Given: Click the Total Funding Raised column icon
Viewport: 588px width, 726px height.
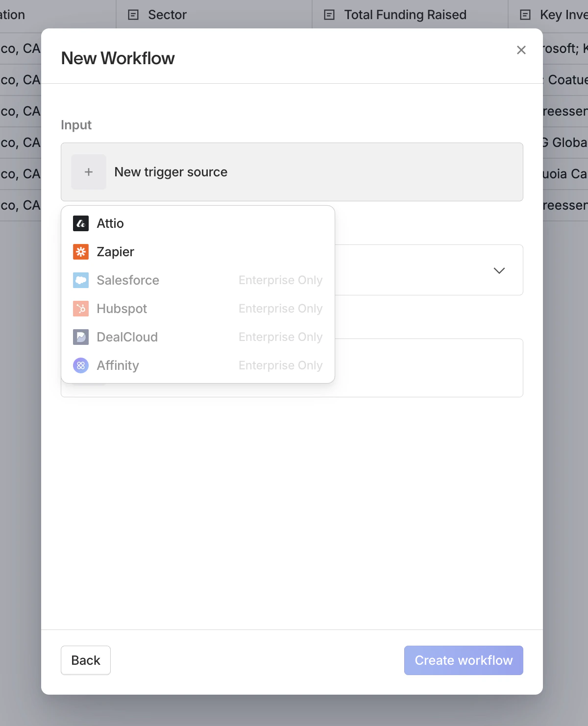Looking at the screenshot, I should tap(329, 15).
